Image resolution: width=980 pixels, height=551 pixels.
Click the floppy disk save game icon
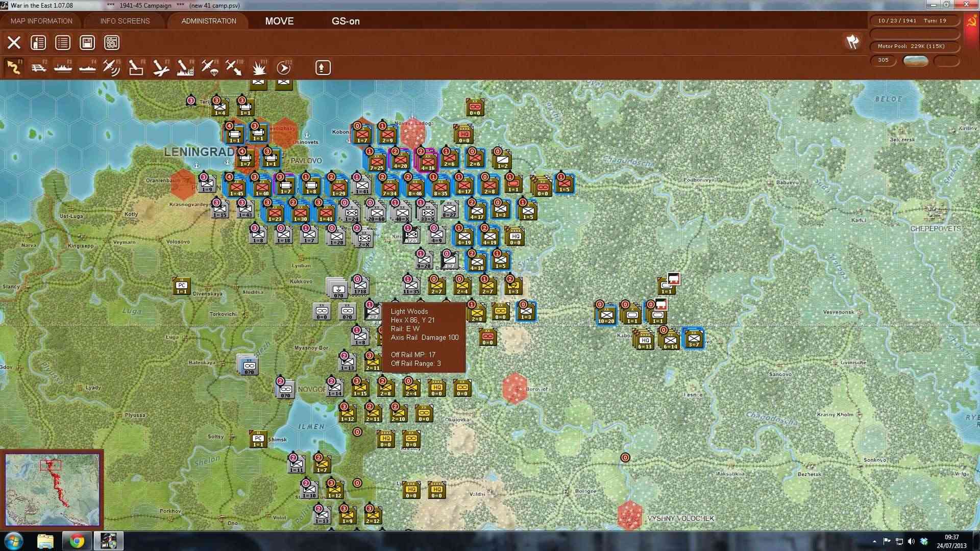(x=87, y=42)
